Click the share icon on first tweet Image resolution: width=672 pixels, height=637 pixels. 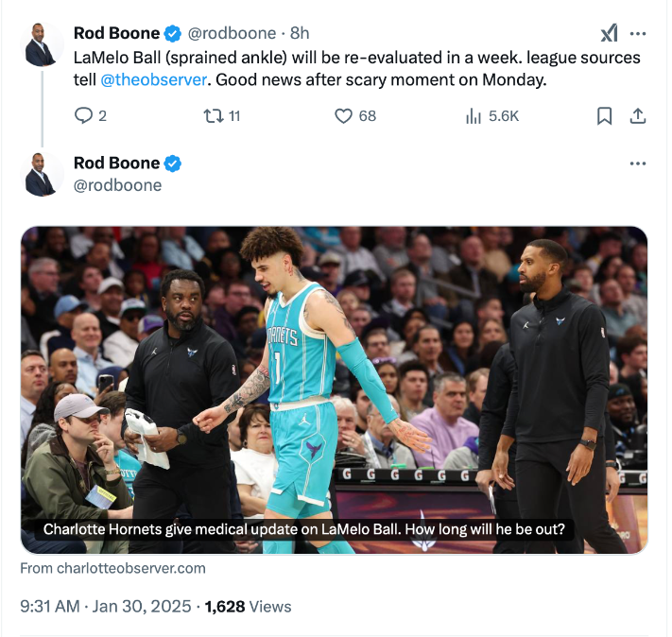tap(638, 115)
